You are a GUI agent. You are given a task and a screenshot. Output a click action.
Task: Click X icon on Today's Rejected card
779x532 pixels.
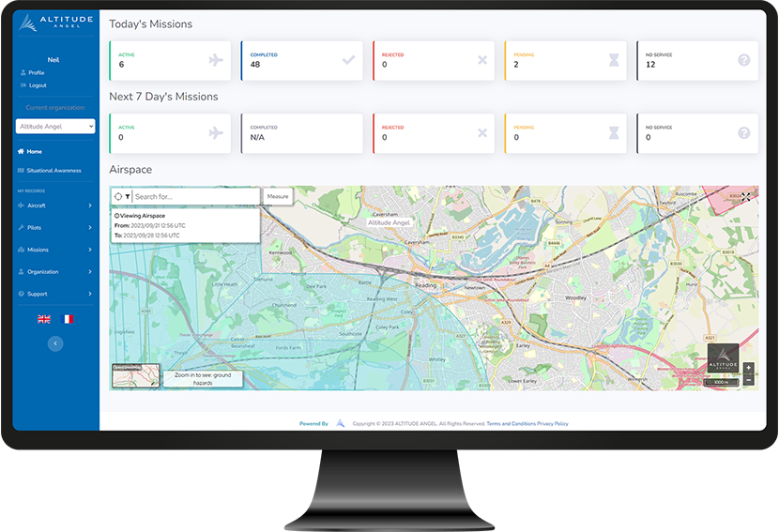pyautogui.click(x=482, y=60)
